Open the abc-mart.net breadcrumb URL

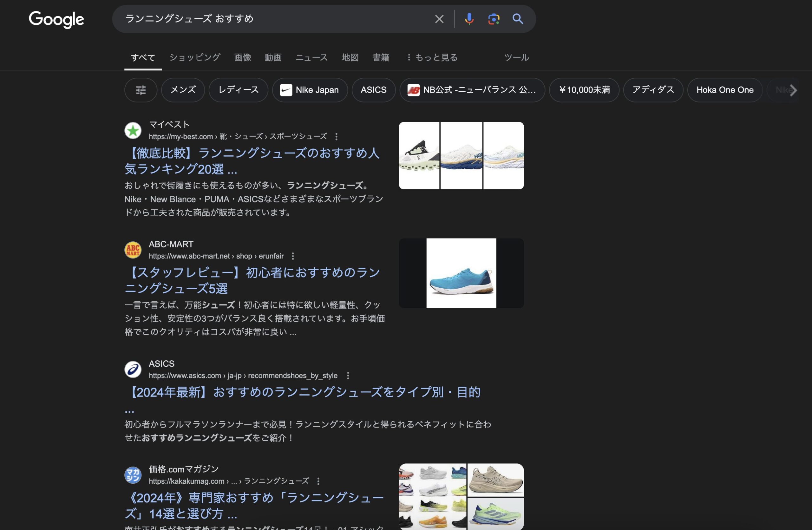tap(216, 256)
